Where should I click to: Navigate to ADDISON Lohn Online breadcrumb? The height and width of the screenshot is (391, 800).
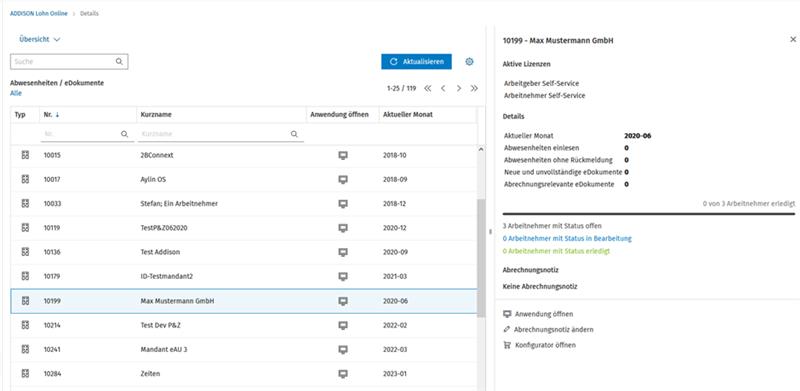[39, 14]
